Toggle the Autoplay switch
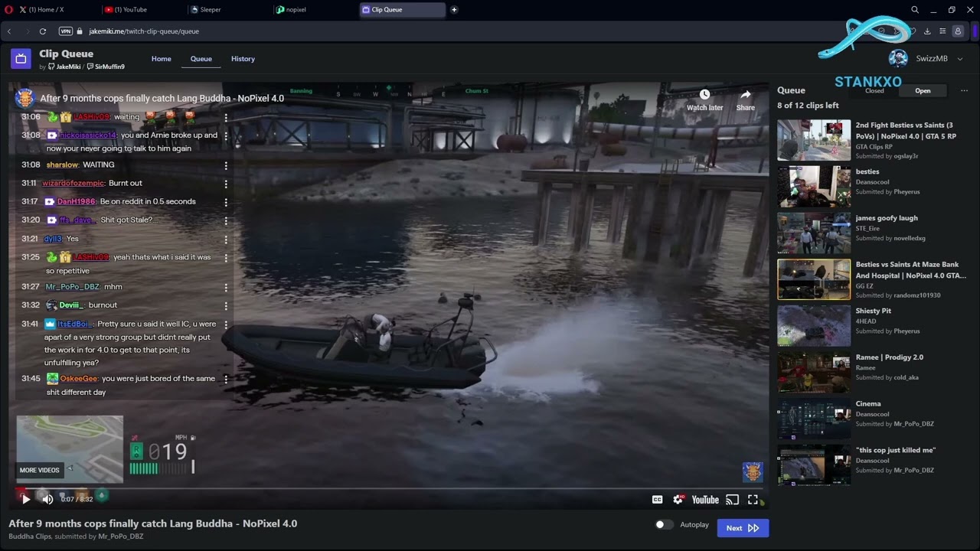This screenshot has height=551, width=980. click(664, 525)
